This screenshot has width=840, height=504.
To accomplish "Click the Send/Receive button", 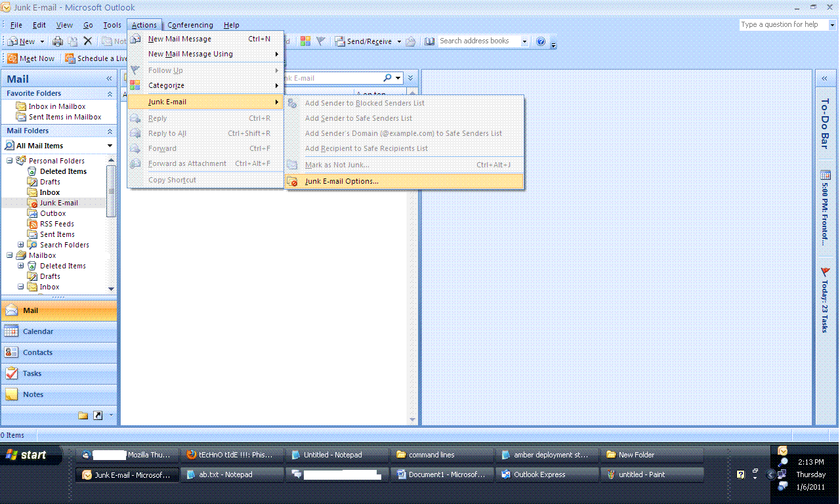I will tap(364, 41).
